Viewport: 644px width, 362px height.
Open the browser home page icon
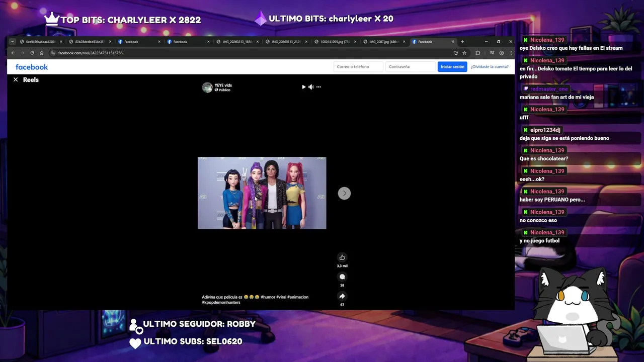click(x=41, y=53)
